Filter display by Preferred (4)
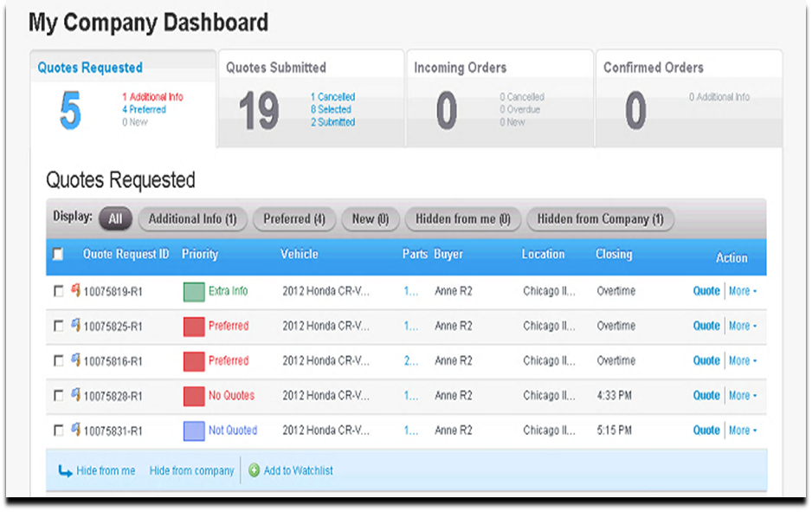 (x=293, y=219)
